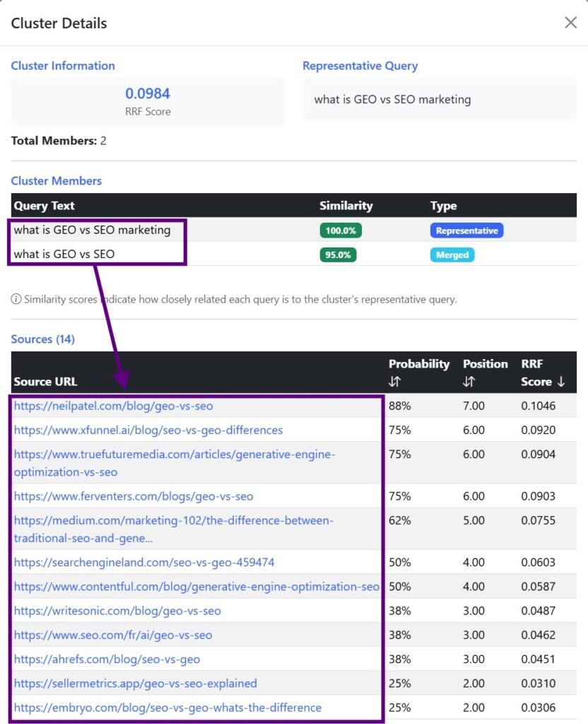
Task: Sort by RRF Score down arrow
Action: tap(560, 381)
